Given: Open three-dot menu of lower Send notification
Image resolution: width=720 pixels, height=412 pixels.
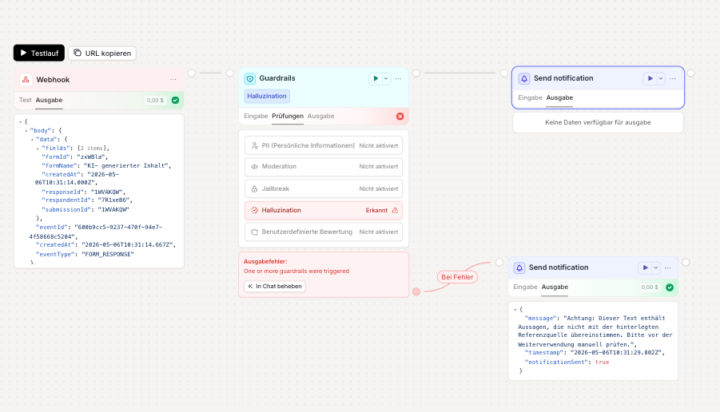Looking at the screenshot, I should tap(668, 268).
